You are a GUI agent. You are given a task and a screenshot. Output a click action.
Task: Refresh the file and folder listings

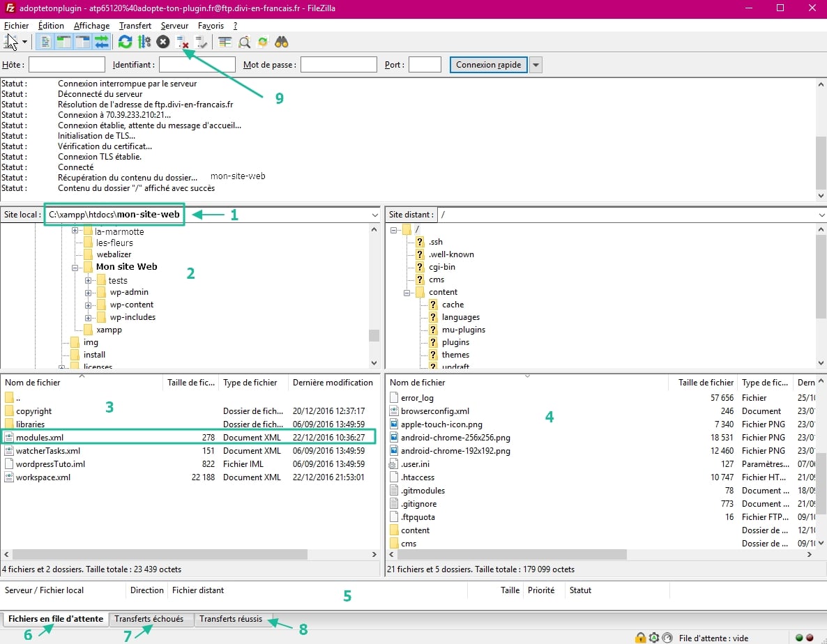pyautogui.click(x=126, y=42)
